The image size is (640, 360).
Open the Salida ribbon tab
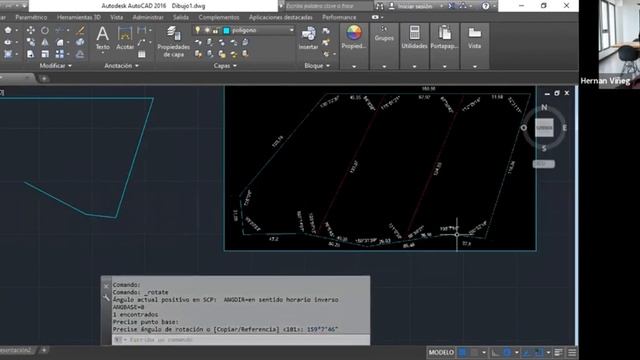181,17
